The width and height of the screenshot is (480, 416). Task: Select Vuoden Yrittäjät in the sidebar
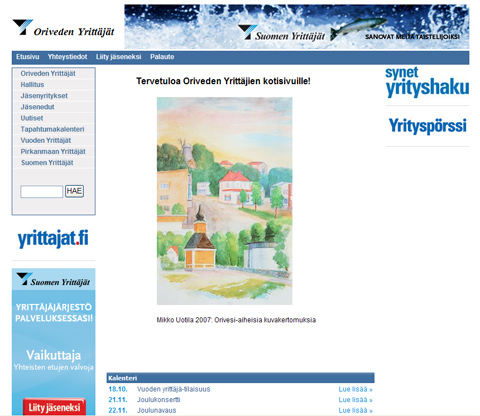(x=46, y=140)
